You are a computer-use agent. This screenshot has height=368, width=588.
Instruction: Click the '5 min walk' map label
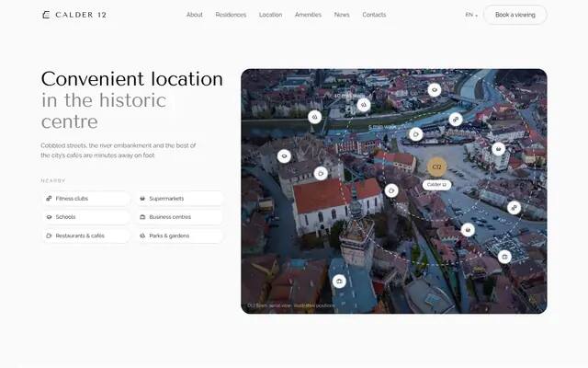382,127
